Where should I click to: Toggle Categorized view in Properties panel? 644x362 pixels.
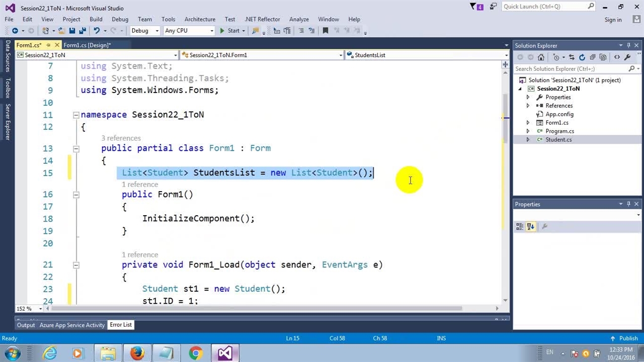click(x=520, y=227)
